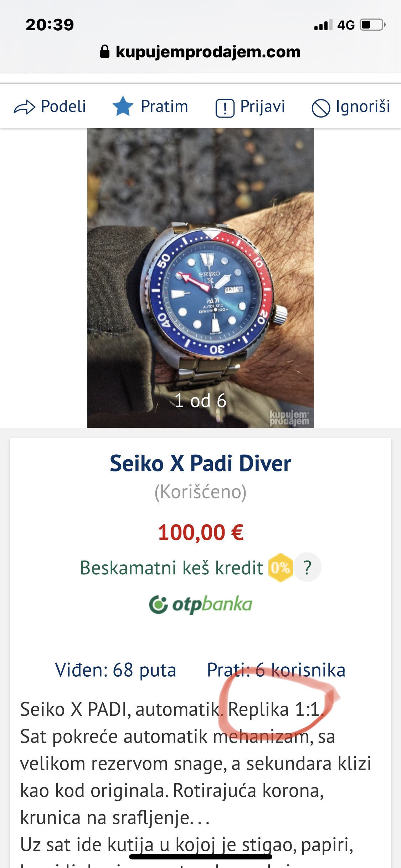The width and height of the screenshot is (401, 868).
Task: Tap the otpbanka logo
Action: point(200,604)
